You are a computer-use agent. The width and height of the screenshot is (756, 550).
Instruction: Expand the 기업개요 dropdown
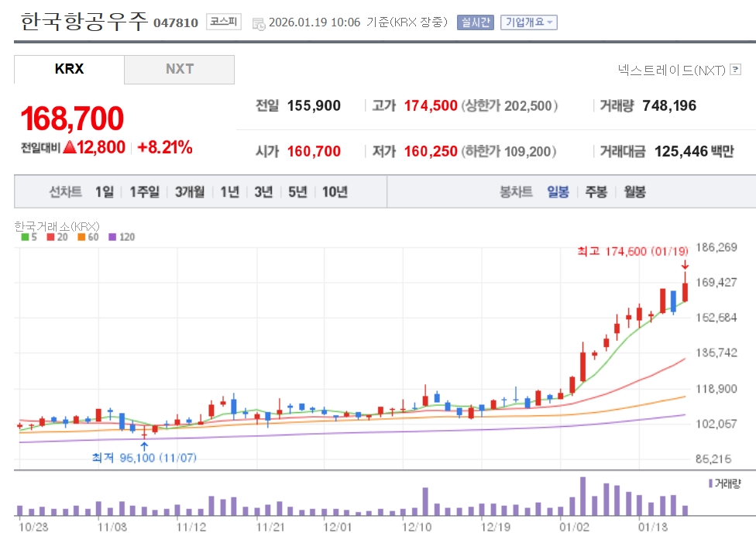pyautogui.click(x=528, y=22)
